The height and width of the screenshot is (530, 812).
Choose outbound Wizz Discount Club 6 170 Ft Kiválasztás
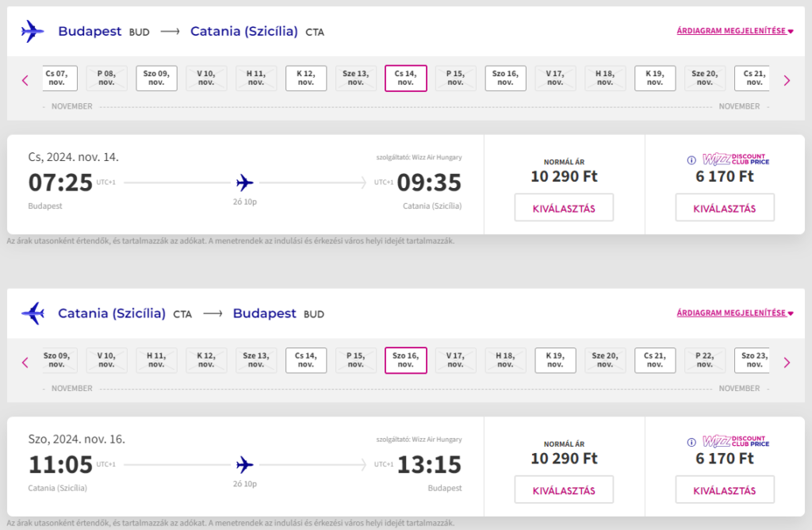pos(725,208)
